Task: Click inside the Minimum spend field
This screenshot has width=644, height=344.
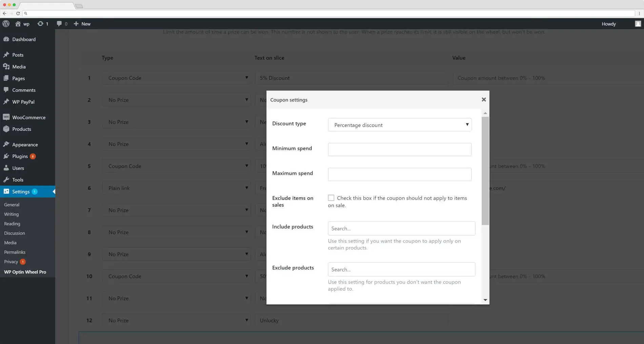Action: [x=399, y=149]
